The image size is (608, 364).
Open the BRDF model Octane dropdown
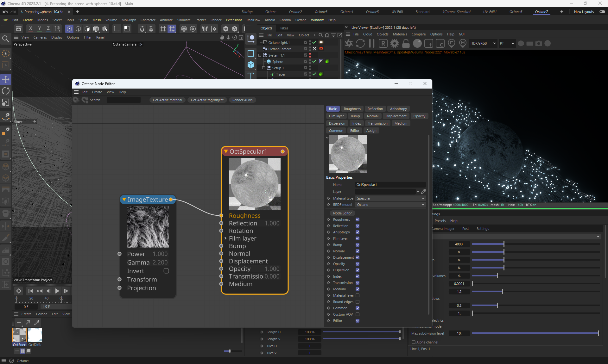point(390,205)
